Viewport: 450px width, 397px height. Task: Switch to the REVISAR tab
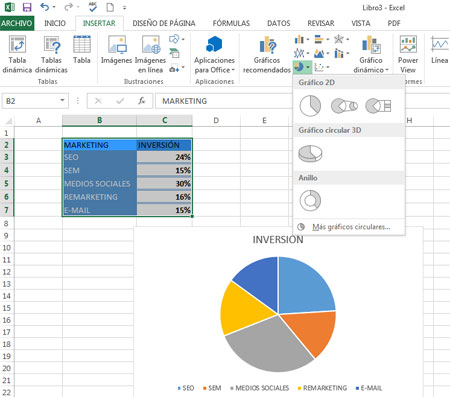321,23
